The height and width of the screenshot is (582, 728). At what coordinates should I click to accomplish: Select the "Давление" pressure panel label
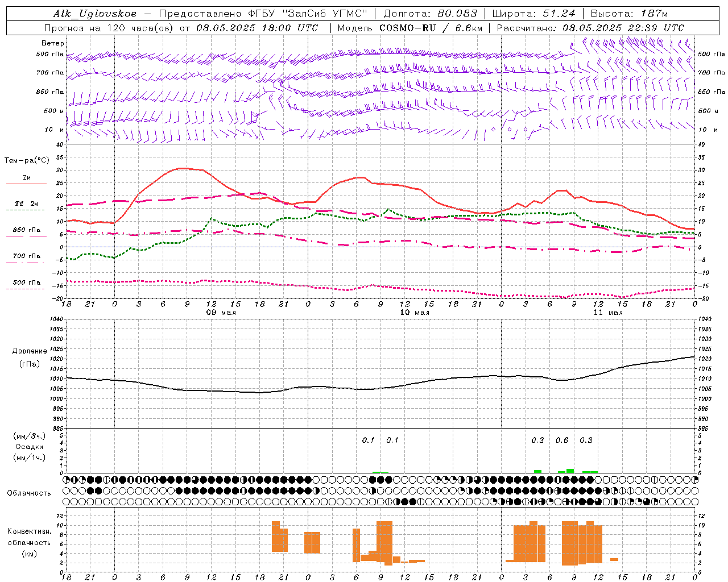(x=30, y=351)
